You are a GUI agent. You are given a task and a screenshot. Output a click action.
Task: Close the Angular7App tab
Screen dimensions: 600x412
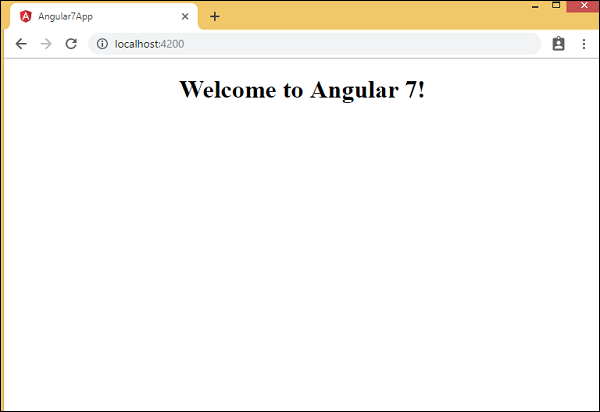click(x=185, y=16)
